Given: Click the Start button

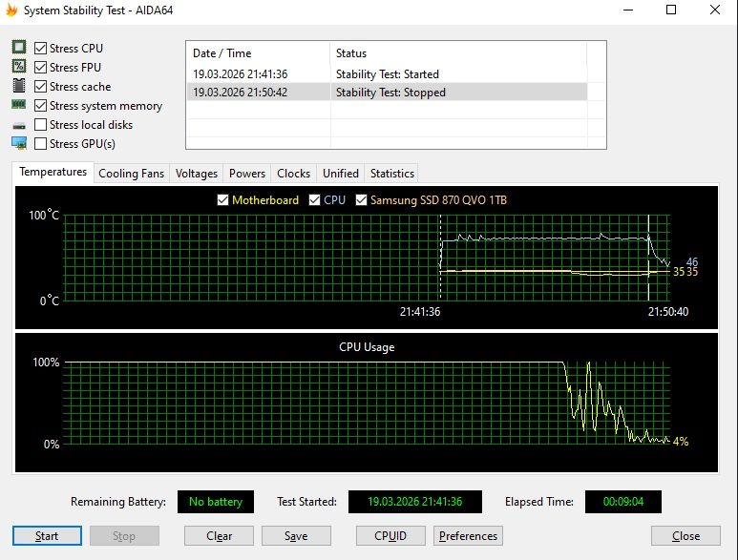Looking at the screenshot, I should click(x=47, y=536).
